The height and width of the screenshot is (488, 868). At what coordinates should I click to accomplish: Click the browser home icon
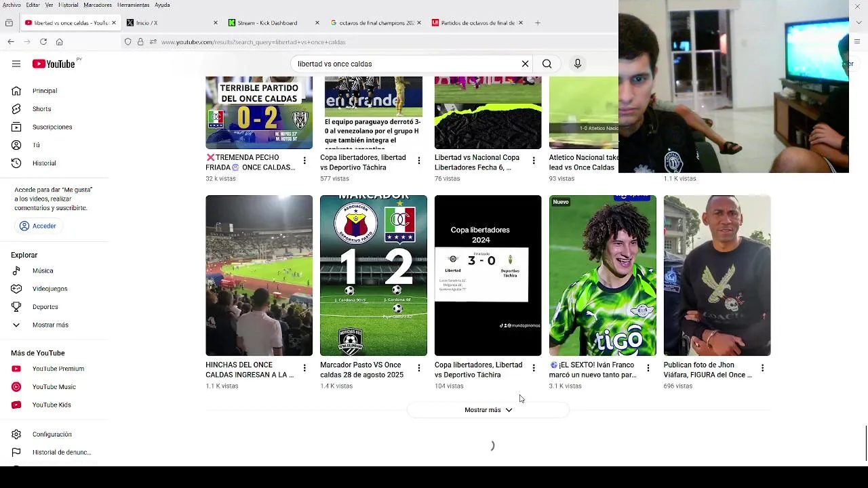(x=60, y=42)
